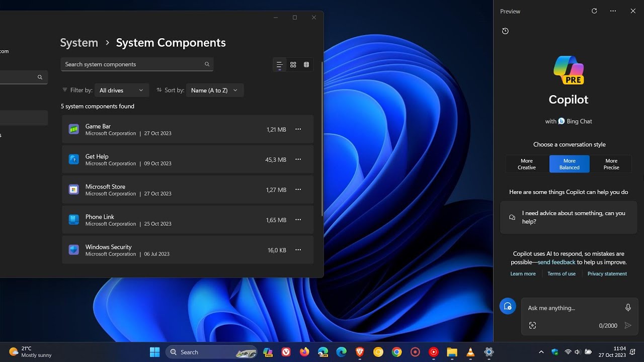The width and height of the screenshot is (644, 362).
Task: Click the Microsoft Store app icon
Action: click(73, 190)
